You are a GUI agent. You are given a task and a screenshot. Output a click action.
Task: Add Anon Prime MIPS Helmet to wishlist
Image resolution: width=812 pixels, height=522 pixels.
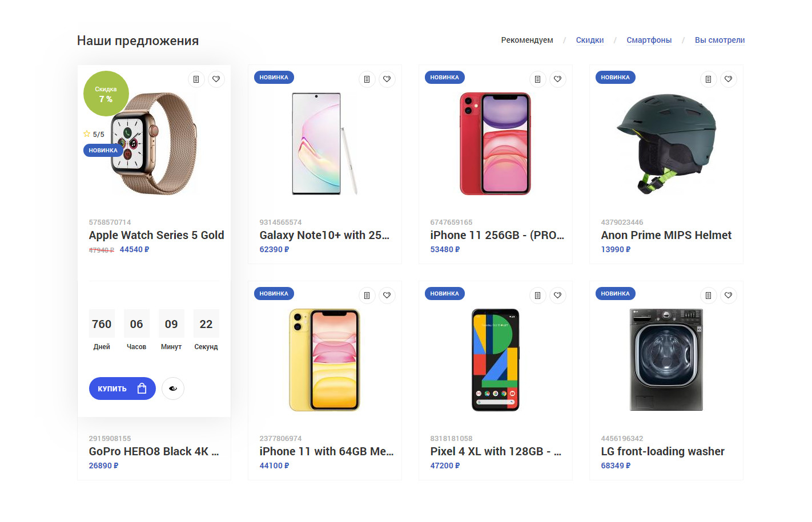coord(728,79)
